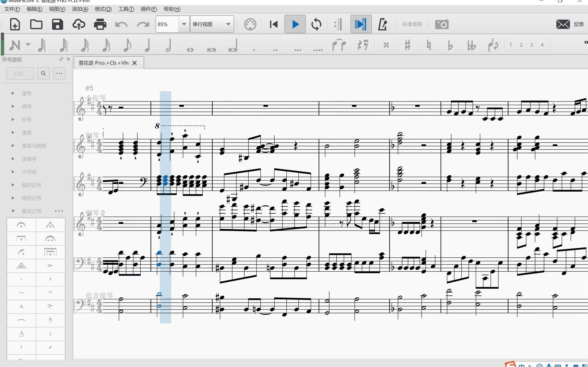The image size is (588, 367).
Task: Select whole note duration
Action: point(190,50)
